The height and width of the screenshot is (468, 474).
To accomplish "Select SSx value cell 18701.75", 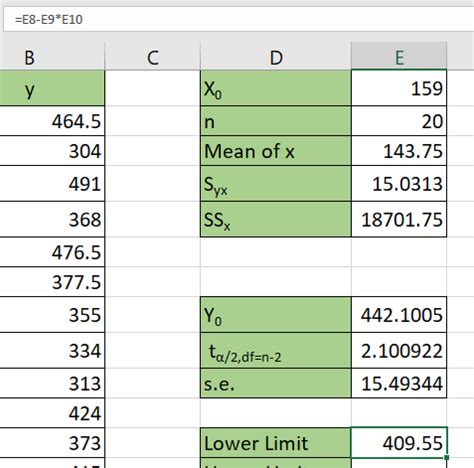I will [399, 219].
